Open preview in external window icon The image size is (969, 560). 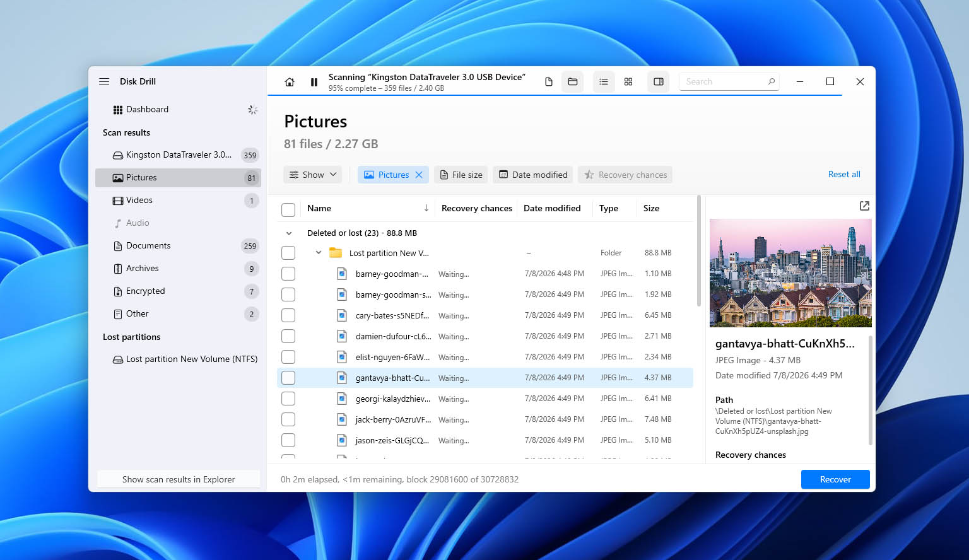click(x=864, y=206)
